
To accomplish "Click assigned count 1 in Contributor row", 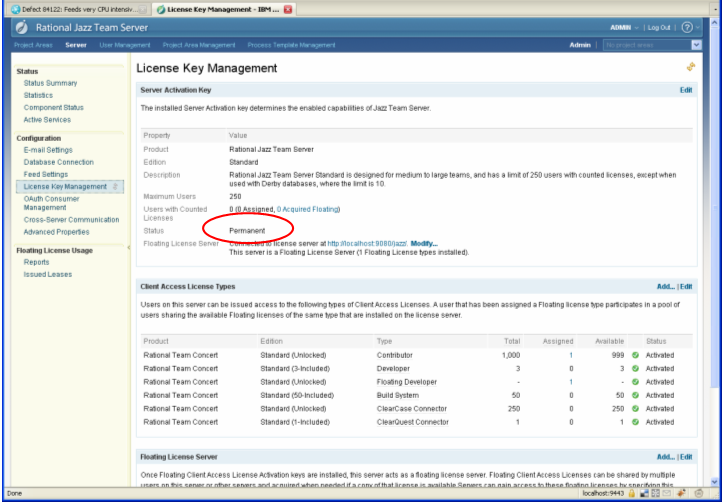I will (571, 355).
